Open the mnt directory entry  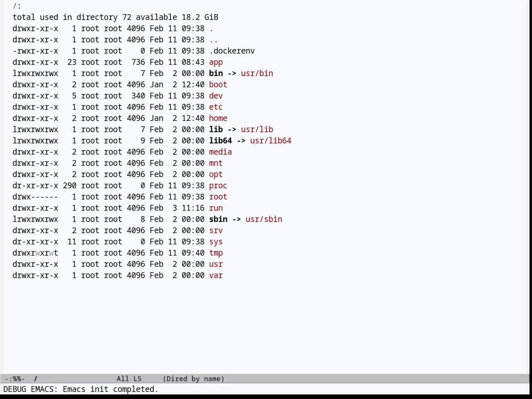pyautogui.click(x=216, y=163)
